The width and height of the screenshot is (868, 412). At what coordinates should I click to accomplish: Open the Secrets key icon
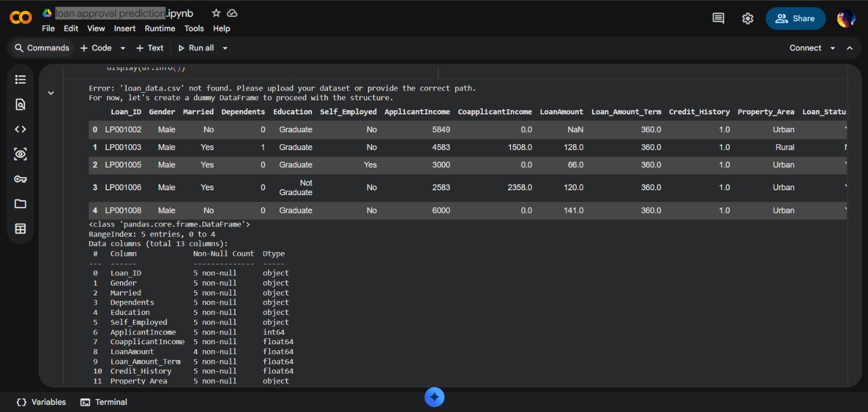(21, 179)
